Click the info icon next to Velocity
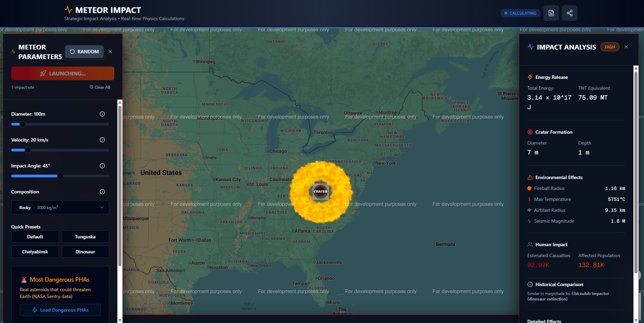The image size is (644, 323). [102, 140]
